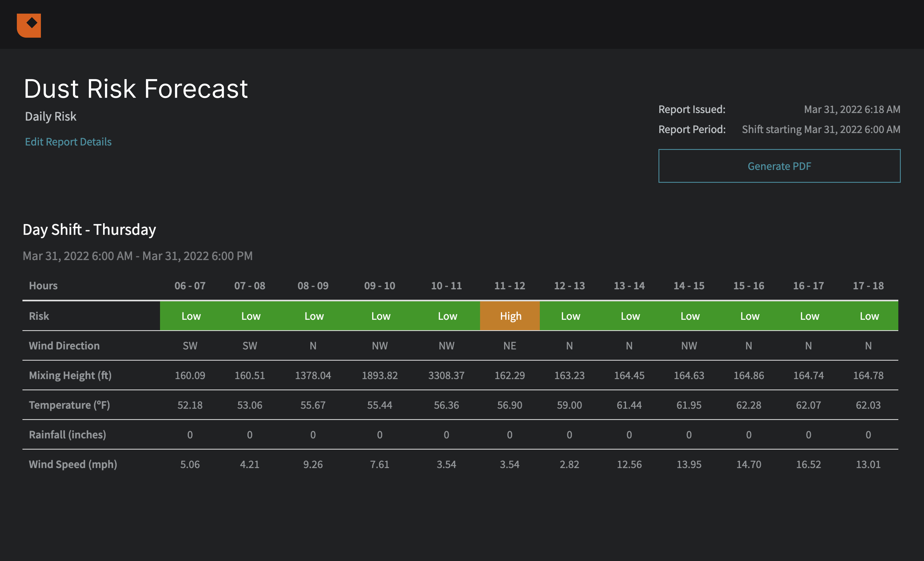
Task: Click the orange app logo icon
Action: 29,25
